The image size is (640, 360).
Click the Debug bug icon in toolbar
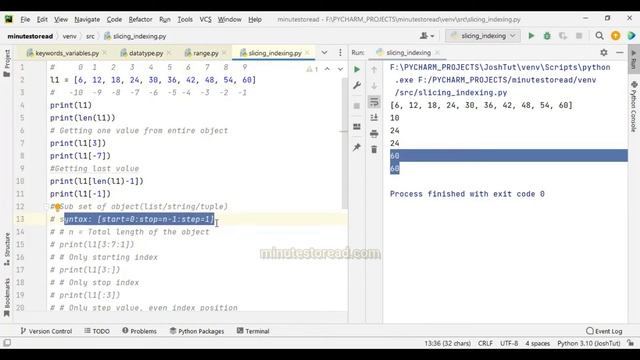[547, 36]
